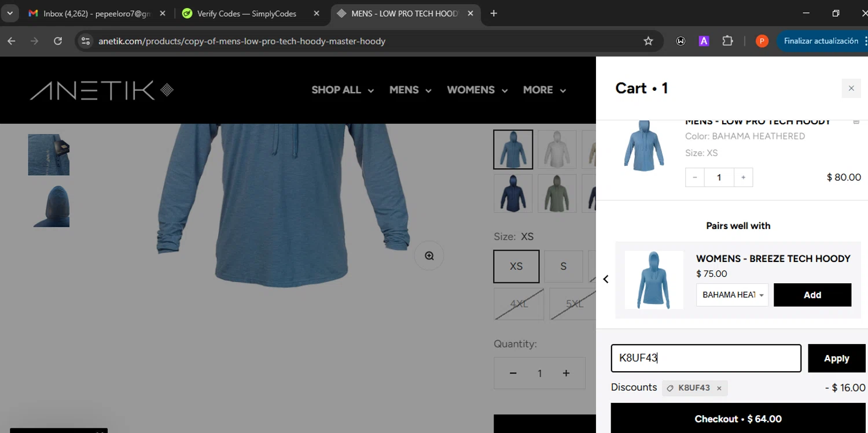Select the navy hoody color swatch

pyautogui.click(x=513, y=194)
